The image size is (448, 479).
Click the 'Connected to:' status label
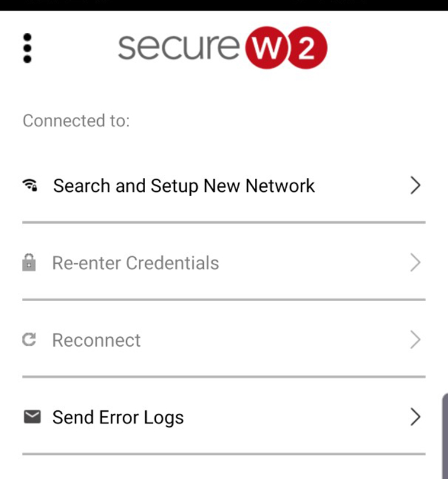[76, 120]
